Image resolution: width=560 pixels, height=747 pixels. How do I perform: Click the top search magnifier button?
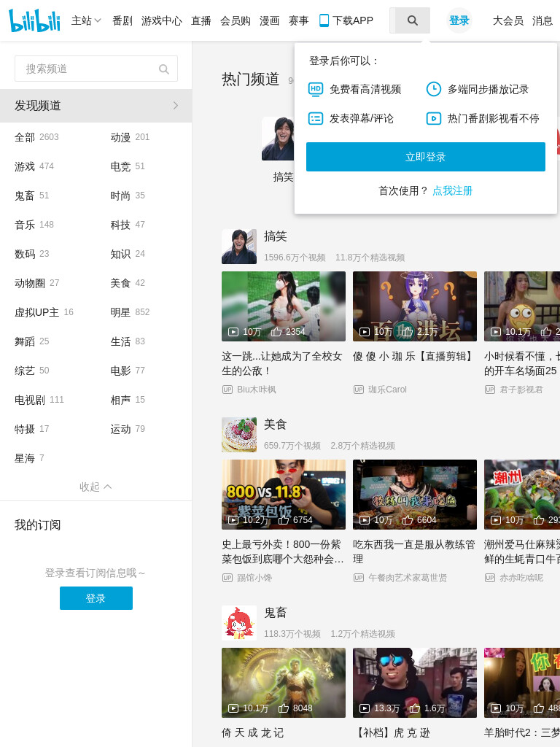click(x=413, y=20)
